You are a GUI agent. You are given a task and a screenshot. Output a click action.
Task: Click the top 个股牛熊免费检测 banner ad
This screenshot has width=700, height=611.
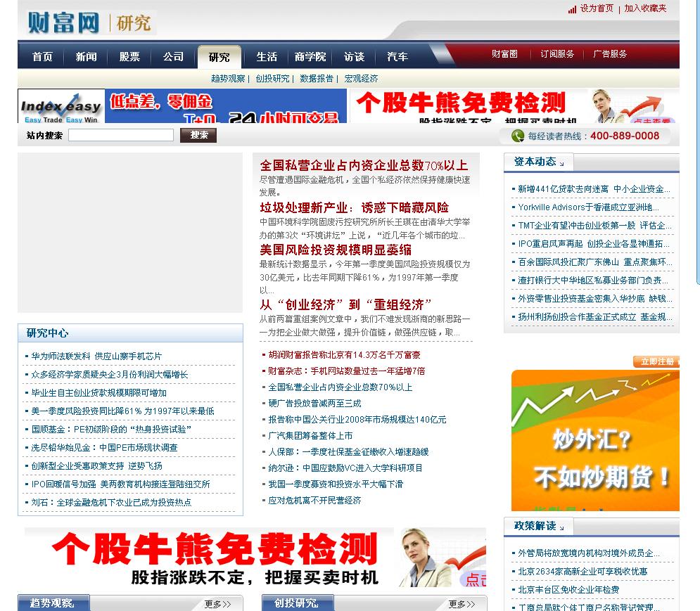[x=514, y=105]
